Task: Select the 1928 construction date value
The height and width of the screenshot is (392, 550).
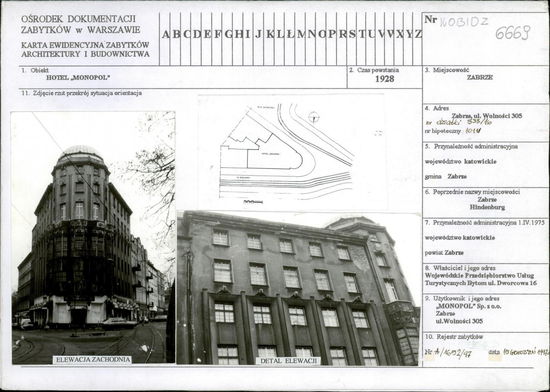Action: (384, 79)
